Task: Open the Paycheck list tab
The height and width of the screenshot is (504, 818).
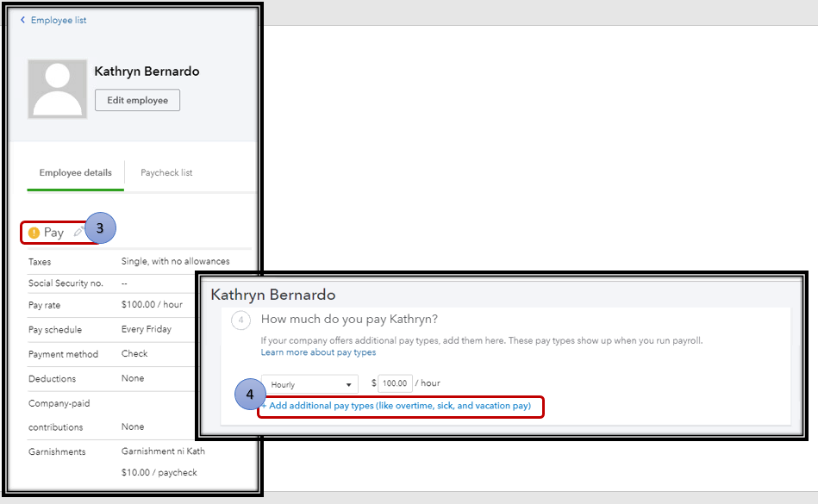Action: (166, 172)
